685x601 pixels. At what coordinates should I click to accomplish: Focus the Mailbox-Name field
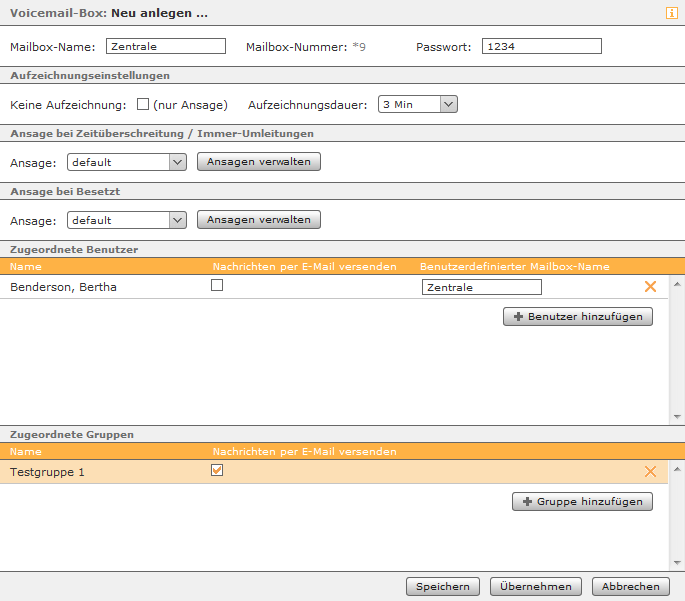click(x=166, y=46)
